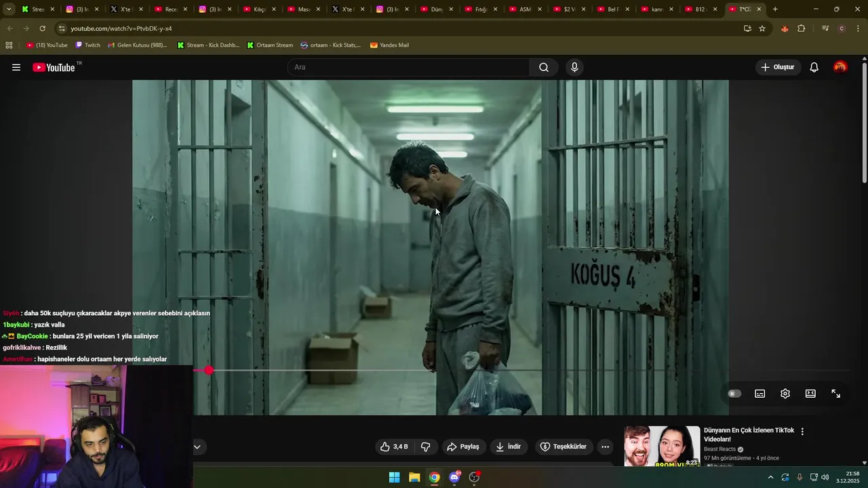Click the Oluştur create button
Screen dimensions: 868x488
778,67
